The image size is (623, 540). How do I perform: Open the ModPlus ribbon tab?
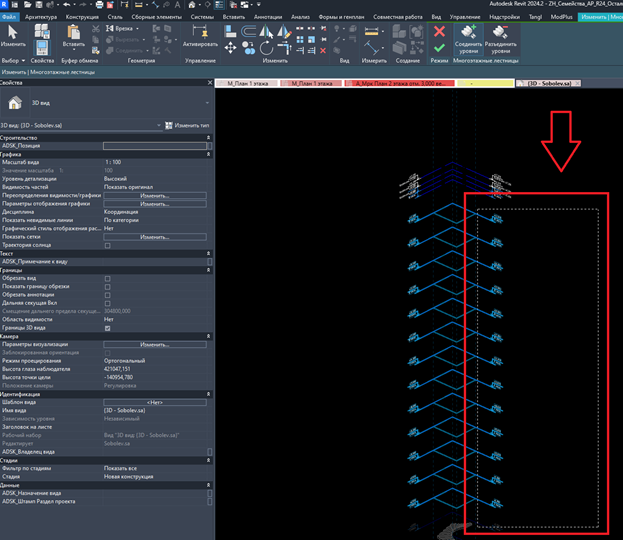tap(561, 17)
